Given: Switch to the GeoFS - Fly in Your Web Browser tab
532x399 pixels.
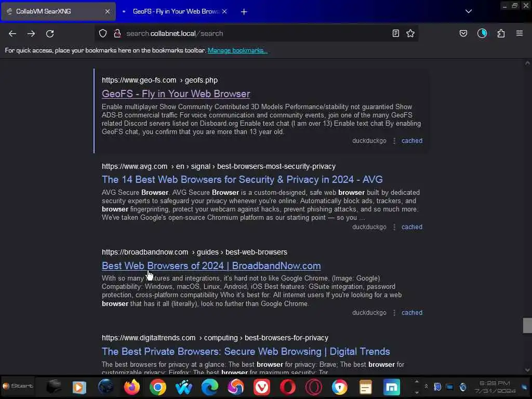Looking at the screenshot, I should point(175,11).
